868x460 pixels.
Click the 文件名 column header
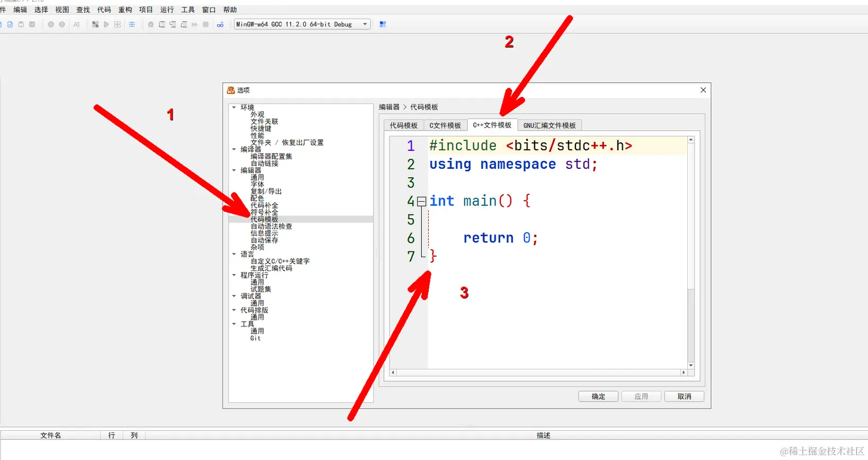(x=50, y=435)
